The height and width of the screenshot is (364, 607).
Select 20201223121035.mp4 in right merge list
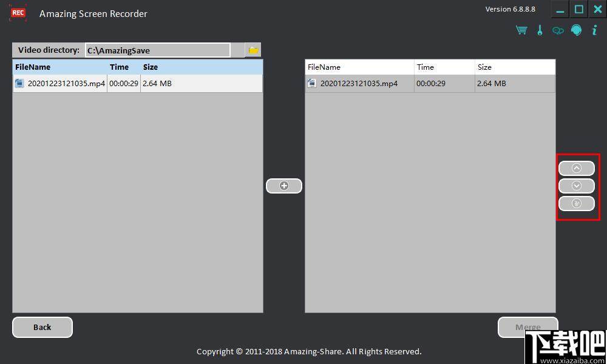[x=430, y=84]
